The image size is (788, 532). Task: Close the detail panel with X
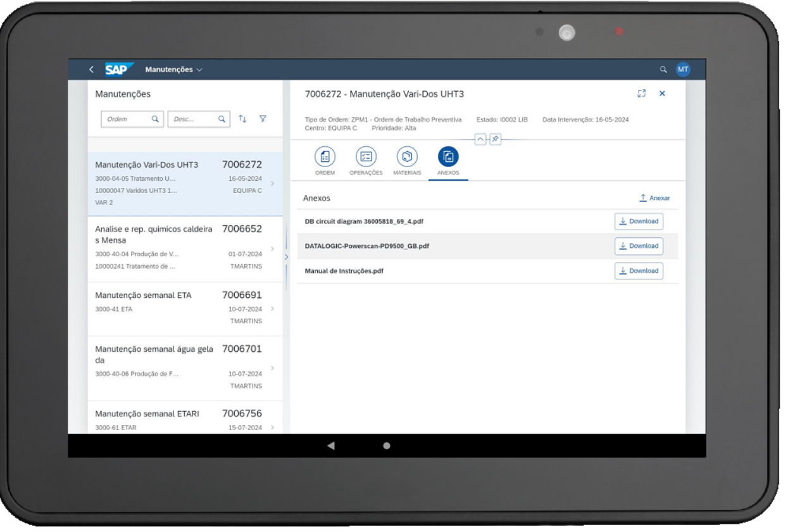662,94
